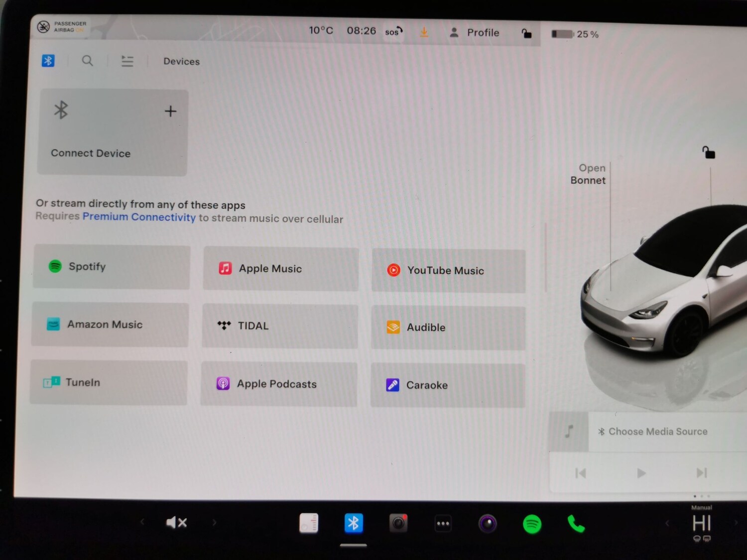Select the search magnifier icon

(x=88, y=60)
